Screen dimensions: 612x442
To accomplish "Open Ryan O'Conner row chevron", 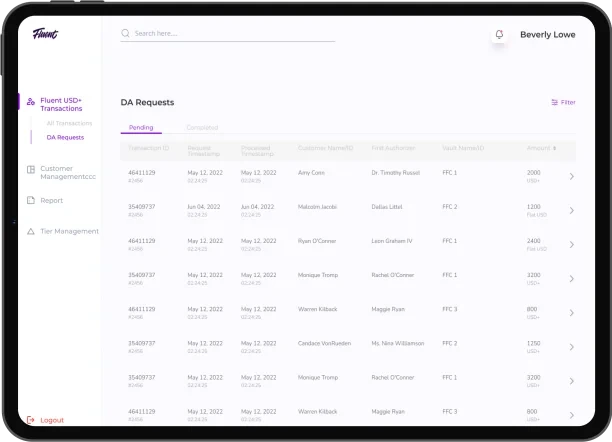I will (x=571, y=244).
